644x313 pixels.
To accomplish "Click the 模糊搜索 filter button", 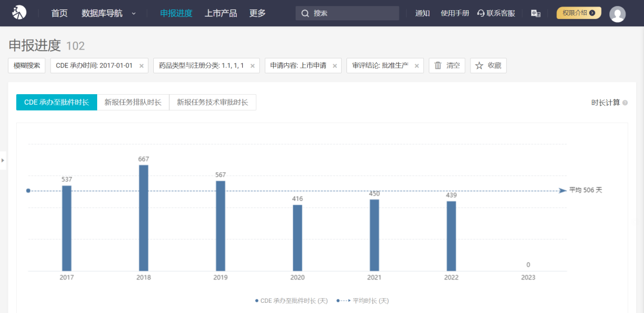I will tap(27, 66).
